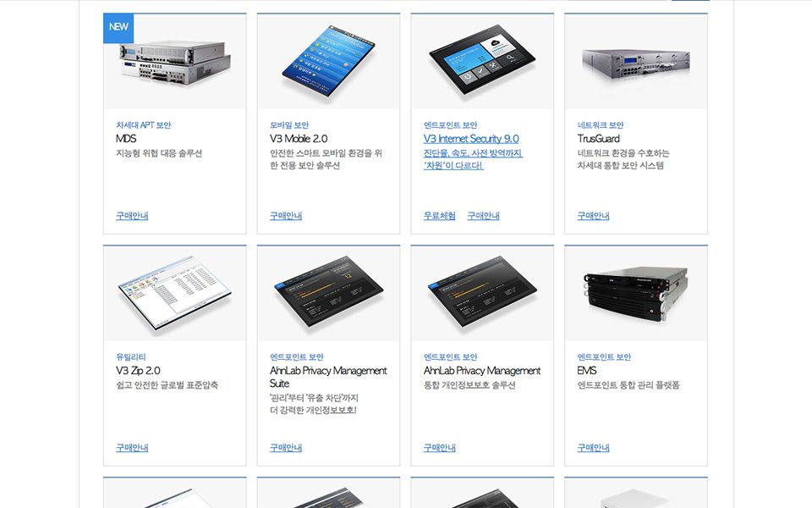Click 무료체험 under V3 Internet Security
The height and width of the screenshot is (508, 812).
point(439,216)
